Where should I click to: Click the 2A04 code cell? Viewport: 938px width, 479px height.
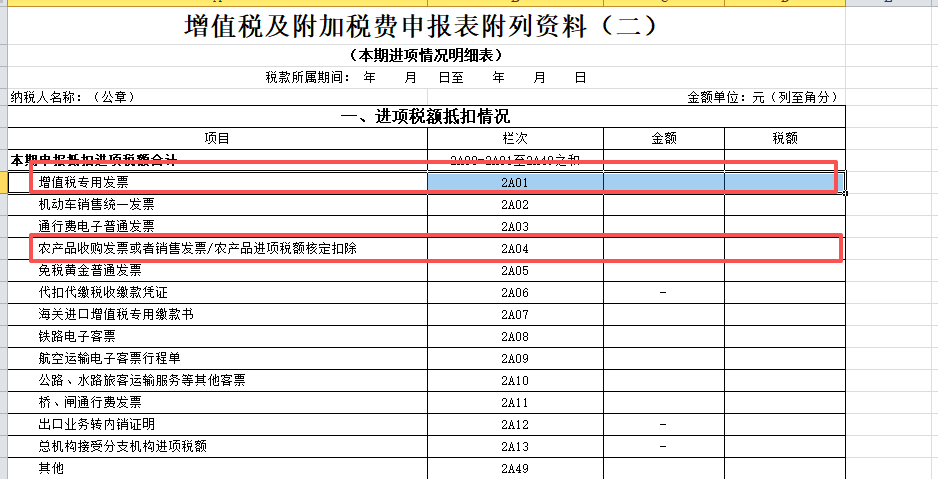click(x=515, y=249)
